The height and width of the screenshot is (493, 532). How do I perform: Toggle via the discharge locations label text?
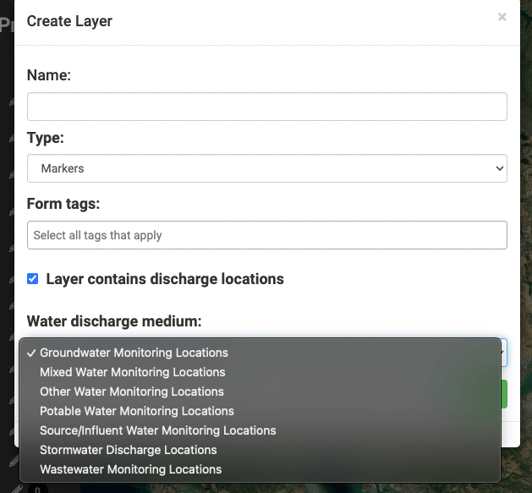(x=165, y=279)
